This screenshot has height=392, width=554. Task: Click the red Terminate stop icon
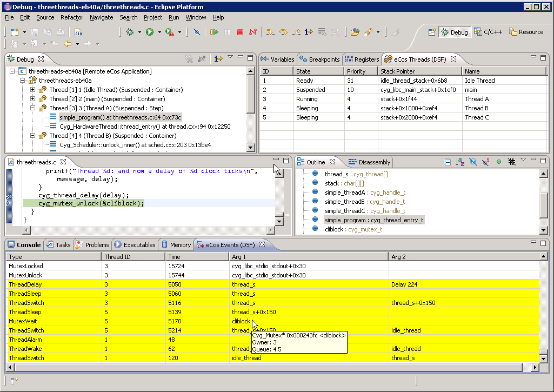(x=241, y=32)
